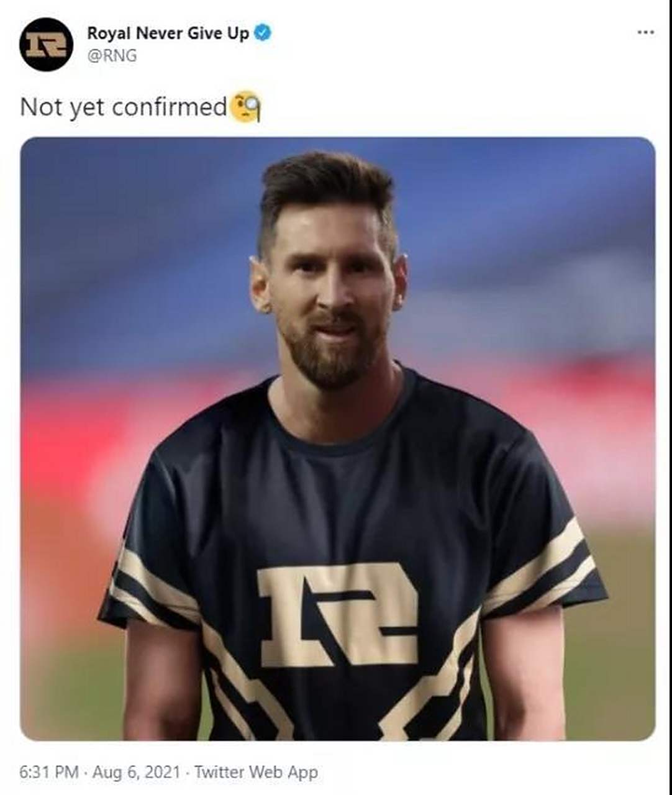Image resolution: width=672 pixels, height=795 pixels.
Task: Click the @RNG handle
Action: pyautogui.click(x=112, y=56)
